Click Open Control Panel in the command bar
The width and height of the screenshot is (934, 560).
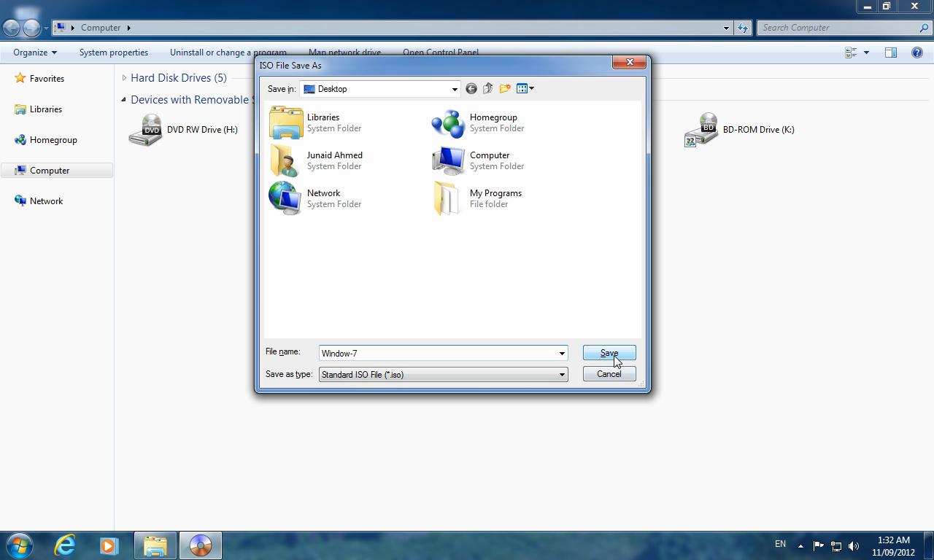click(441, 52)
